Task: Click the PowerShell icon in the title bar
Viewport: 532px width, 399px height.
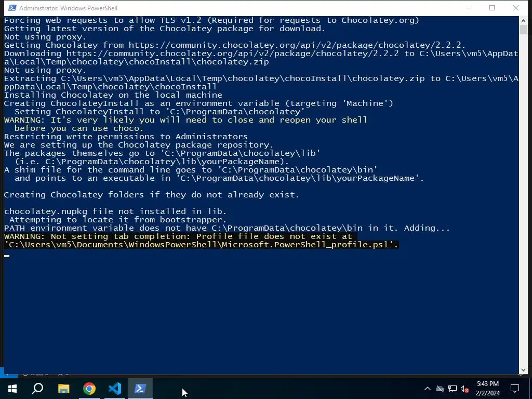Action: (12, 8)
